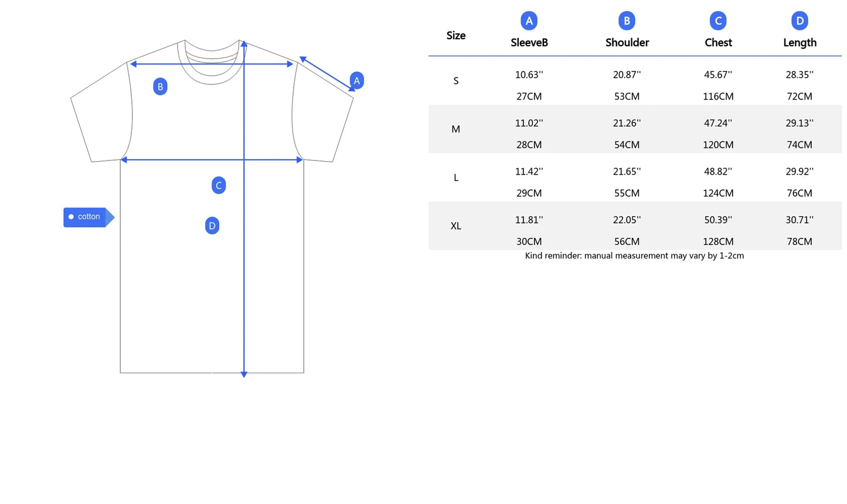Click the B badge on the shirt diagram
Screen dimensions: 847x504
pyautogui.click(x=160, y=87)
